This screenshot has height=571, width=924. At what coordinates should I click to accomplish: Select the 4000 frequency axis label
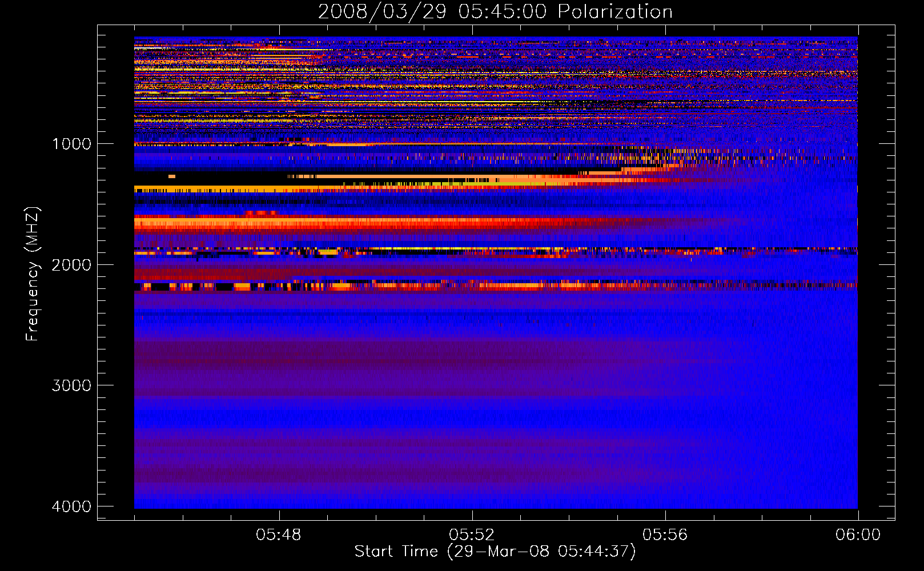click(x=71, y=506)
